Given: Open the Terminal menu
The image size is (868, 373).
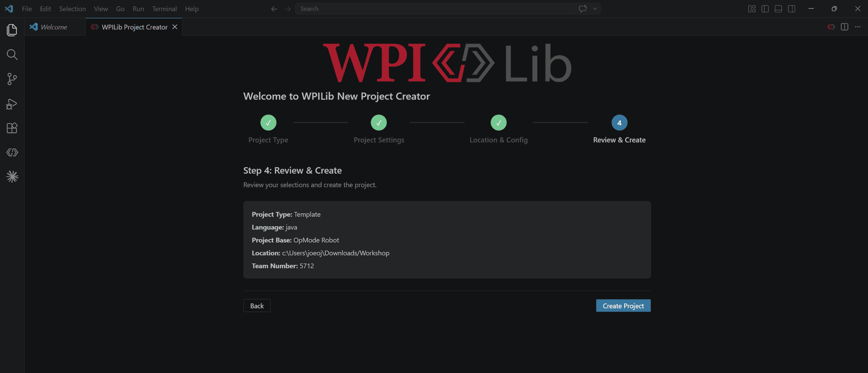Looking at the screenshot, I should [x=164, y=9].
